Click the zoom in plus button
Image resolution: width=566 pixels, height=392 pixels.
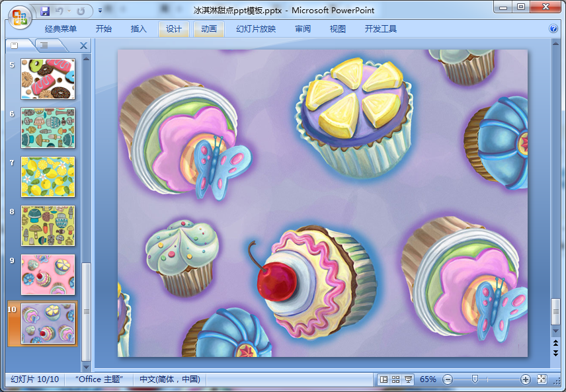[x=526, y=379]
